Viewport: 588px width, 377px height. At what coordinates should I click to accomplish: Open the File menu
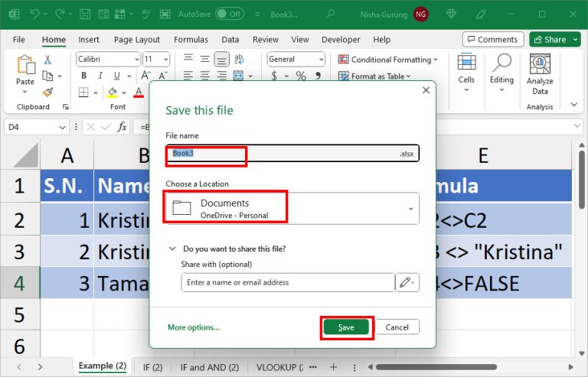click(18, 40)
